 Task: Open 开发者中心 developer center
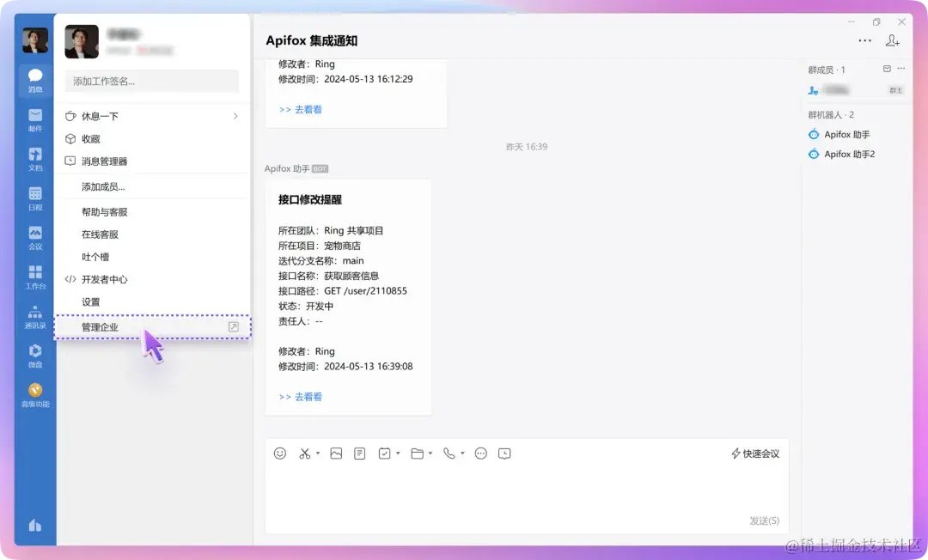(152, 279)
